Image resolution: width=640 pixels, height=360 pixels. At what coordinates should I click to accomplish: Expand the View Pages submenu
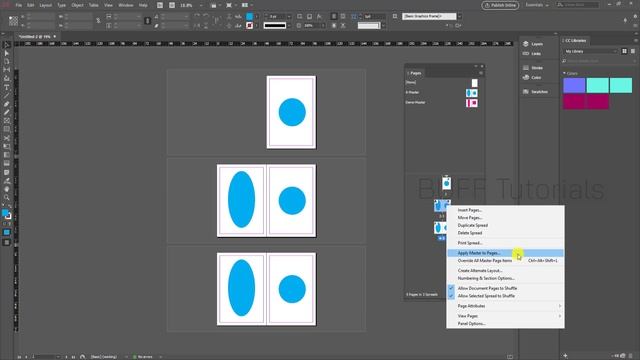pyautogui.click(x=505, y=316)
